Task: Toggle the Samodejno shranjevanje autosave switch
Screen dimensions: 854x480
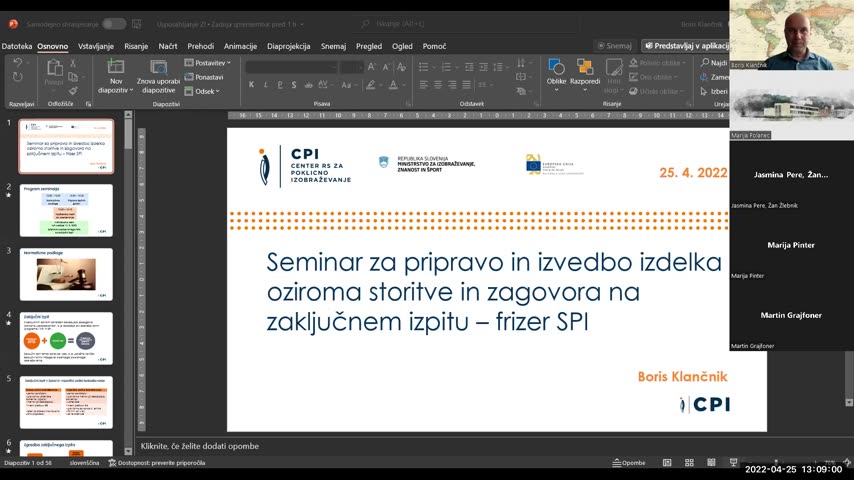Action: click(113, 23)
